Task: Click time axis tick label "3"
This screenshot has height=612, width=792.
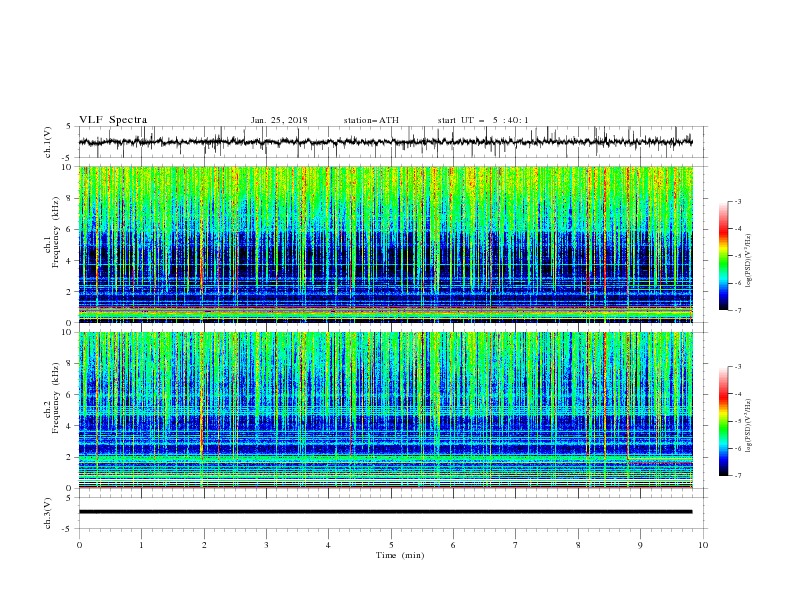Action: (x=267, y=545)
